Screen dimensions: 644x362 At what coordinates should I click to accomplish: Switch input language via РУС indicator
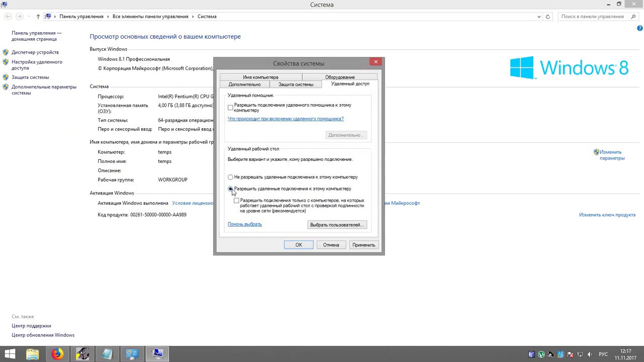click(603, 354)
